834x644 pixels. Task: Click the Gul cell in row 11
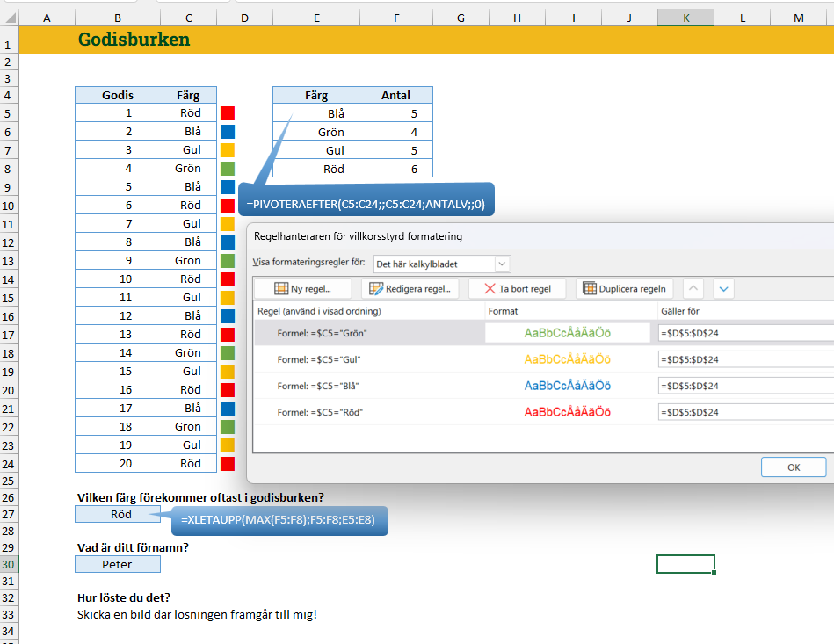(188, 224)
